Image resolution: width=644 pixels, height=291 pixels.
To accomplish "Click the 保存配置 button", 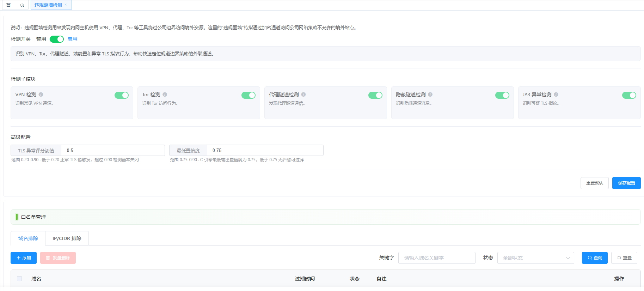I will pos(626,183).
